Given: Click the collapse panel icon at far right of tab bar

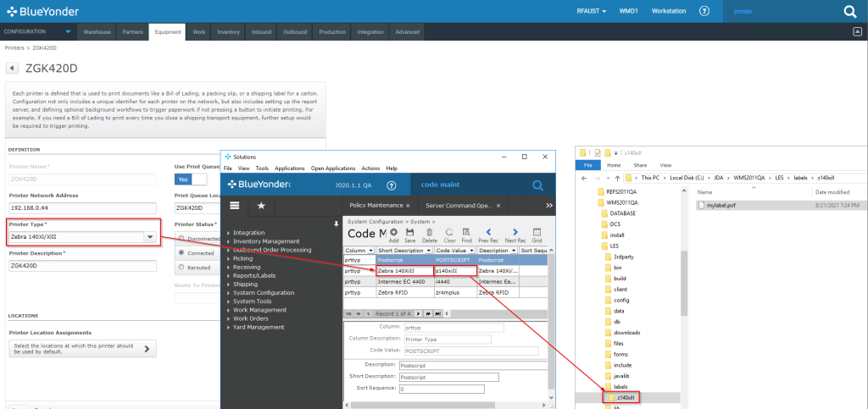Looking at the screenshot, I should pos(858,31).
